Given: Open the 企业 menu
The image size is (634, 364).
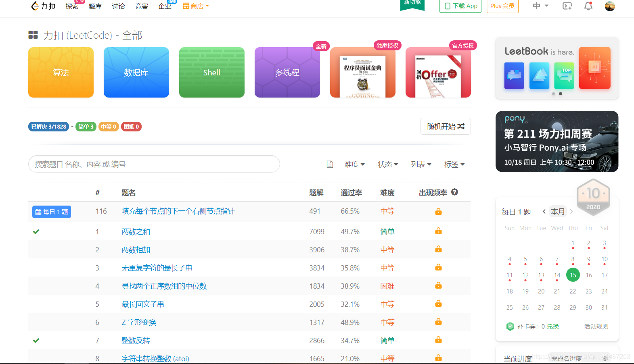Looking at the screenshot, I should click(165, 6).
